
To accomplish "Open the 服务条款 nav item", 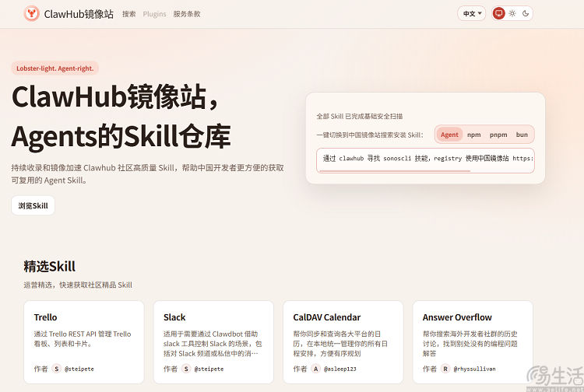I will pos(187,14).
